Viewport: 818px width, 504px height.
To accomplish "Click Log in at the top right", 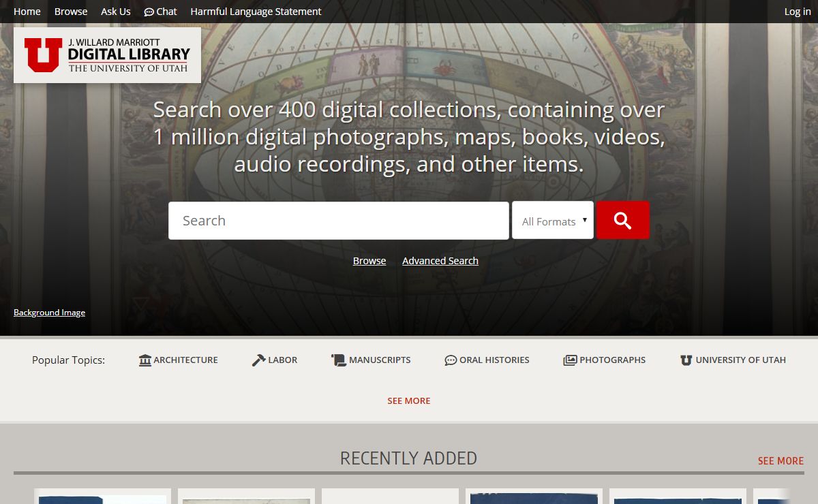I will pyautogui.click(x=798, y=12).
